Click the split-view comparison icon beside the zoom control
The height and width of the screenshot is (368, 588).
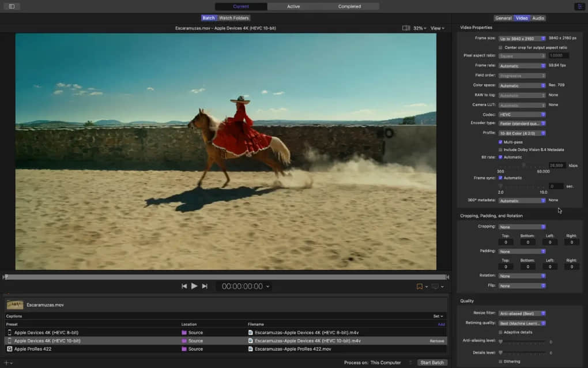coord(406,27)
